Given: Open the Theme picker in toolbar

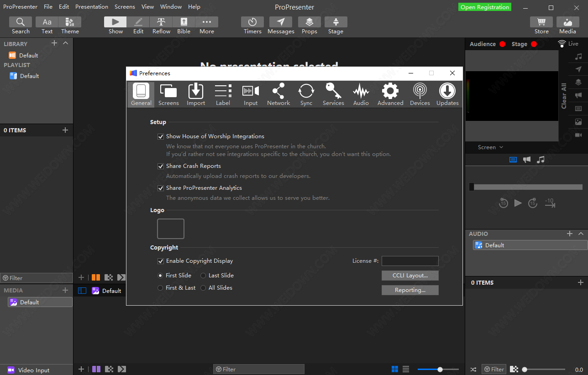Looking at the screenshot, I should pyautogui.click(x=70, y=26).
